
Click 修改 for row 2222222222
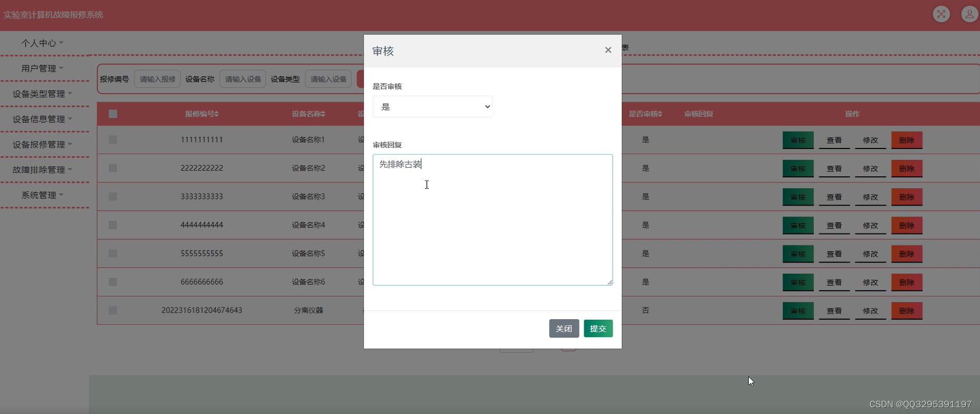click(870, 169)
